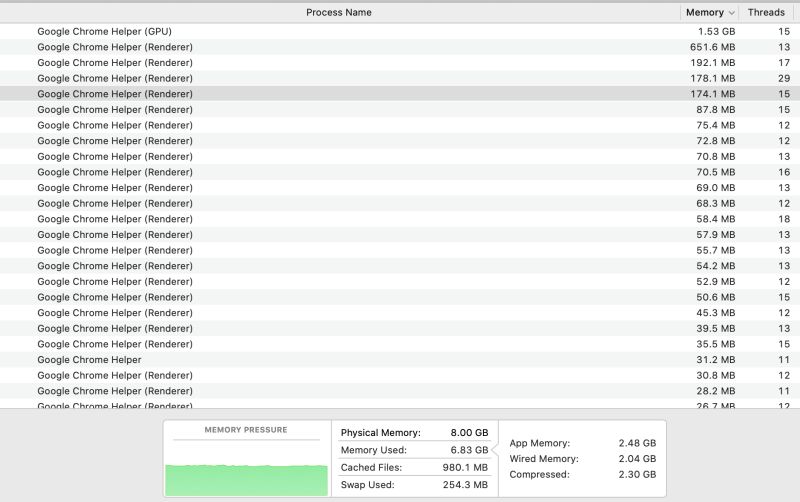
Task: Select the Renderer row using 52.9 MB
Action: tap(400, 282)
